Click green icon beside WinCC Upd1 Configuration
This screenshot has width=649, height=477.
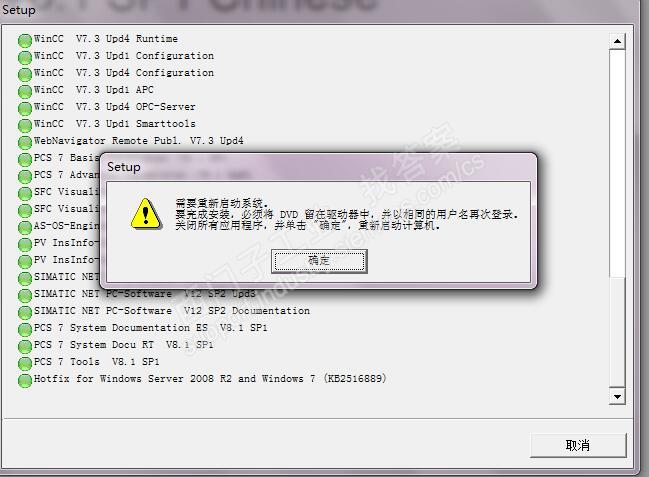click(25, 57)
